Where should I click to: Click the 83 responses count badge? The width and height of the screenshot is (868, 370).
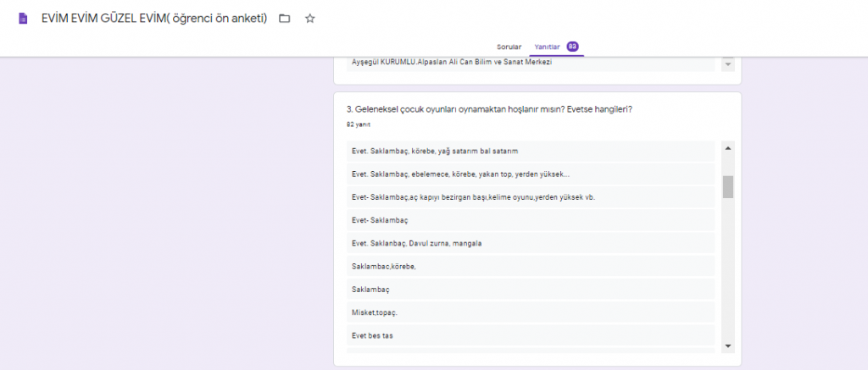(x=572, y=47)
